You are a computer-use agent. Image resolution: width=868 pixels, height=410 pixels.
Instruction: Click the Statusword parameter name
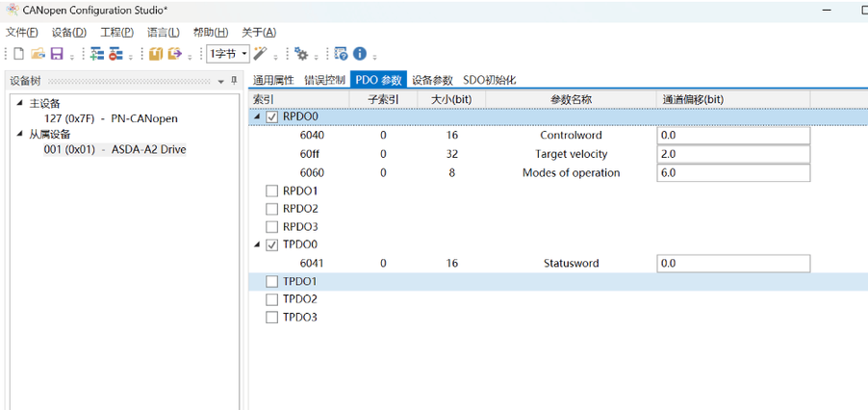(572, 264)
